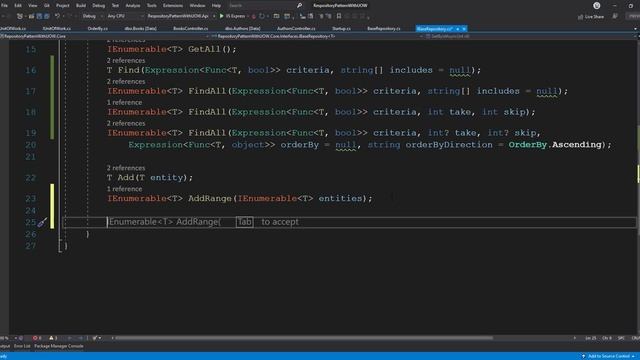The height and width of the screenshot is (360, 640).
Task: Click the feedback icon beside Live Share
Action: pos(615,16)
